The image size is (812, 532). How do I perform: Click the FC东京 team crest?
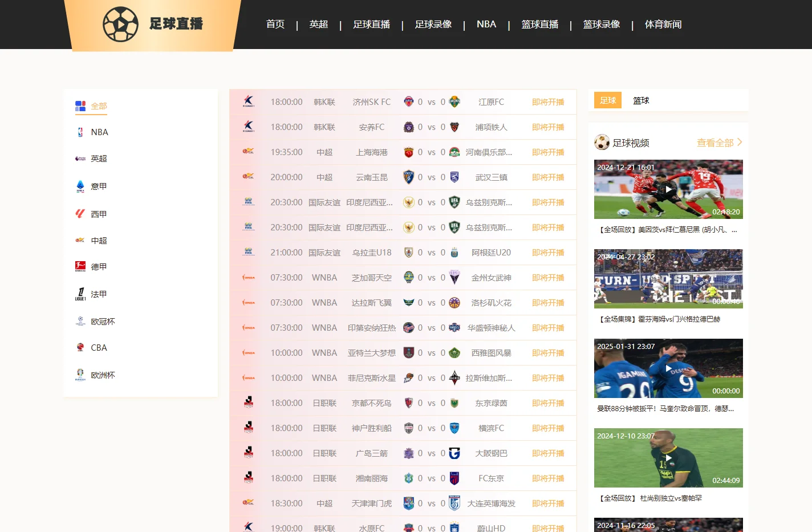454,478
